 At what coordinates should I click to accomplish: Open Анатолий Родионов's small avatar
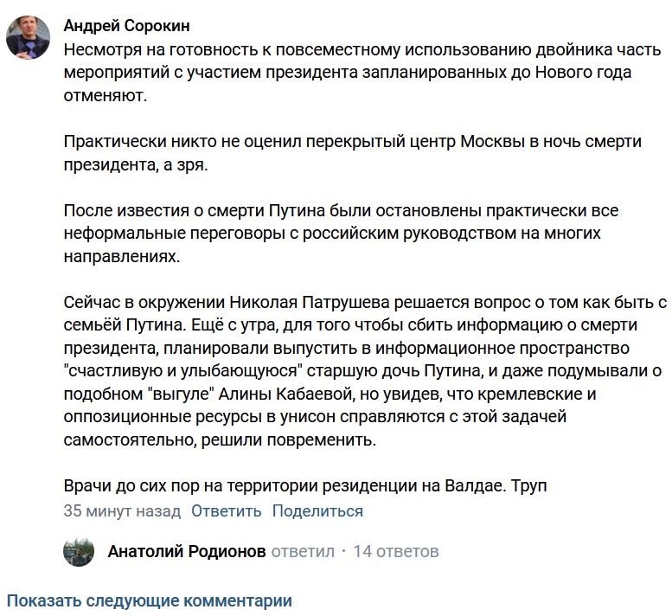79,551
